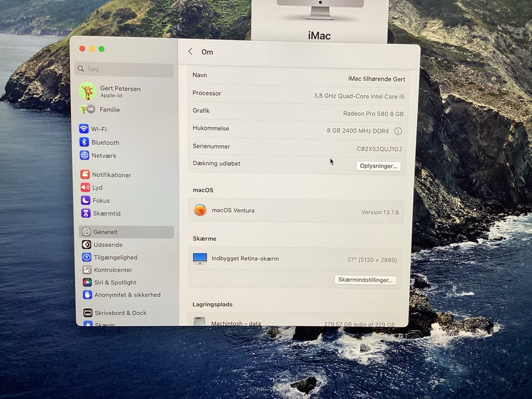This screenshot has width=532, height=399.
Task: Click the display resolution 27" (5120 × 2880)
Action: point(372,260)
